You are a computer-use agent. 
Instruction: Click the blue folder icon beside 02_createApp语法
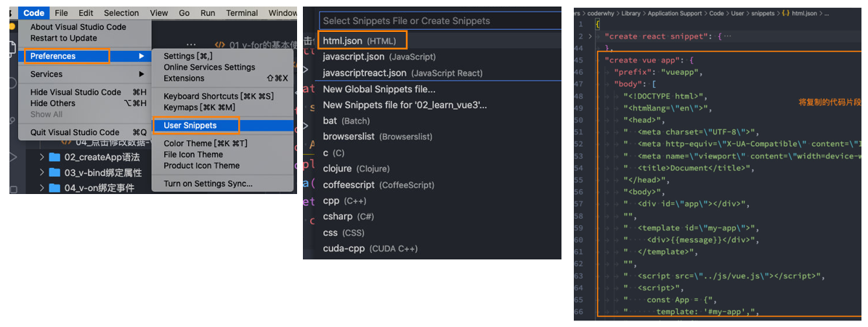coord(54,157)
